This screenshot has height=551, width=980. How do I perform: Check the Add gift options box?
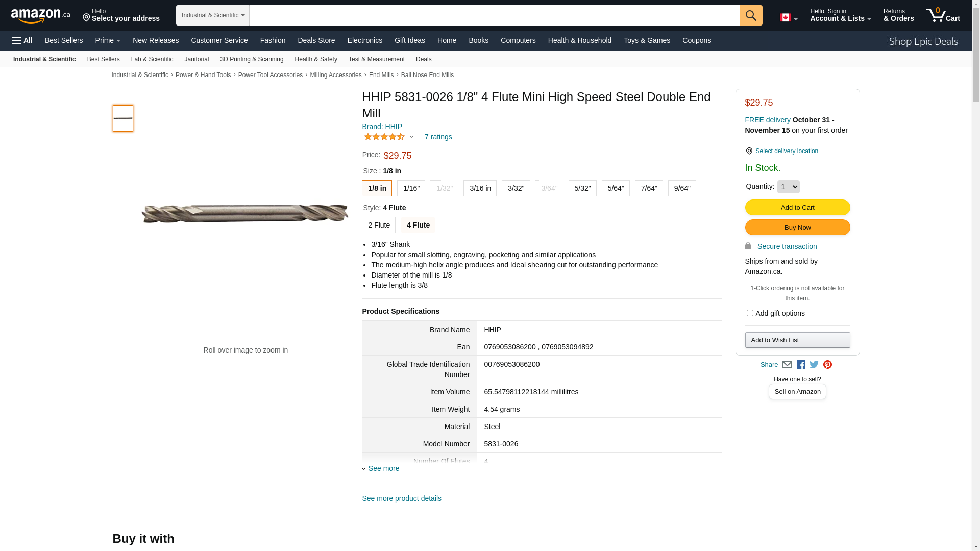tap(750, 313)
